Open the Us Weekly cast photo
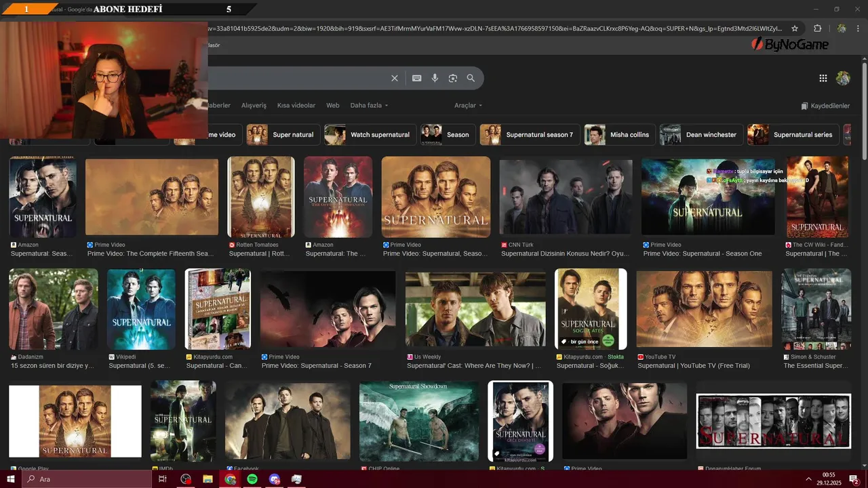The image size is (868, 488). [x=475, y=309]
